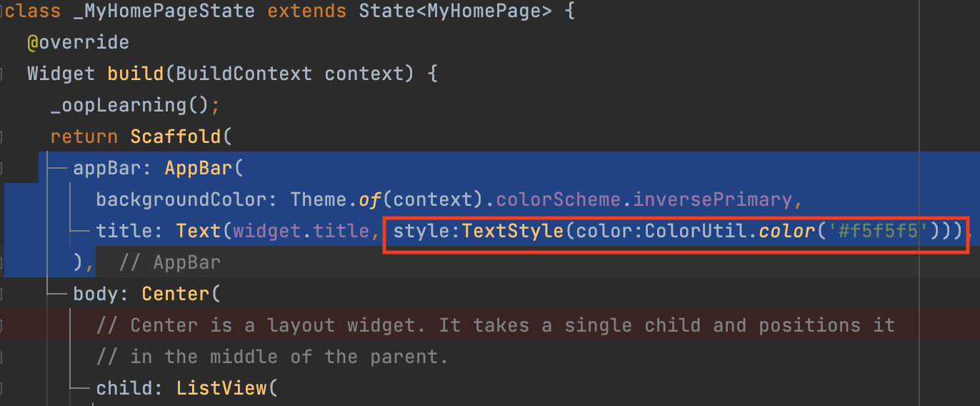This screenshot has height=406, width=980.
Task: Collapse the body: Center fold marker
Action: (2, 294)
